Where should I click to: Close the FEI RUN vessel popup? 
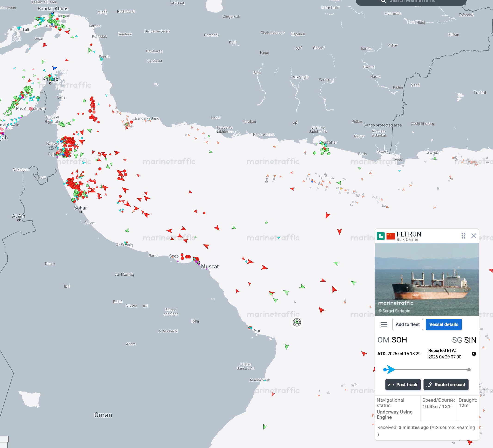pos(473,236)
